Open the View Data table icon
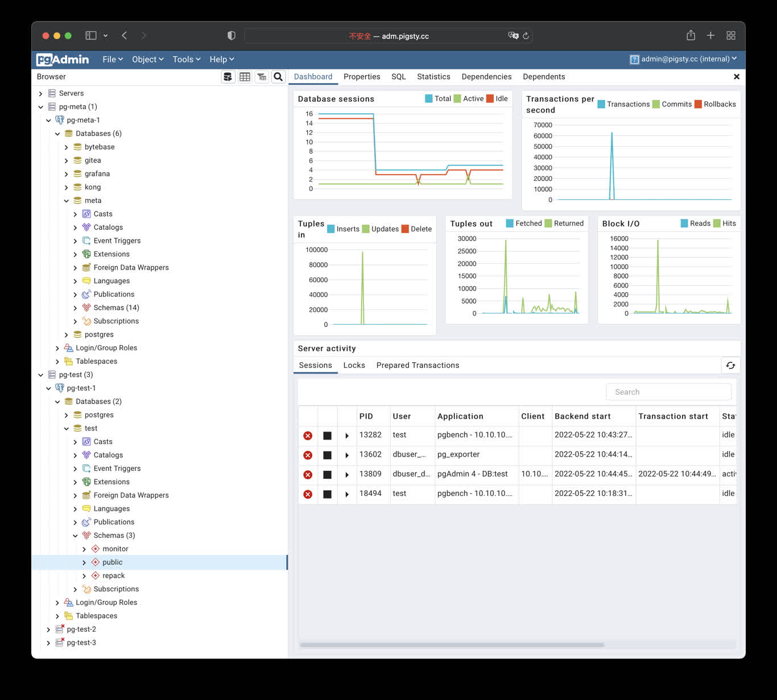 [x=245, y=77]
